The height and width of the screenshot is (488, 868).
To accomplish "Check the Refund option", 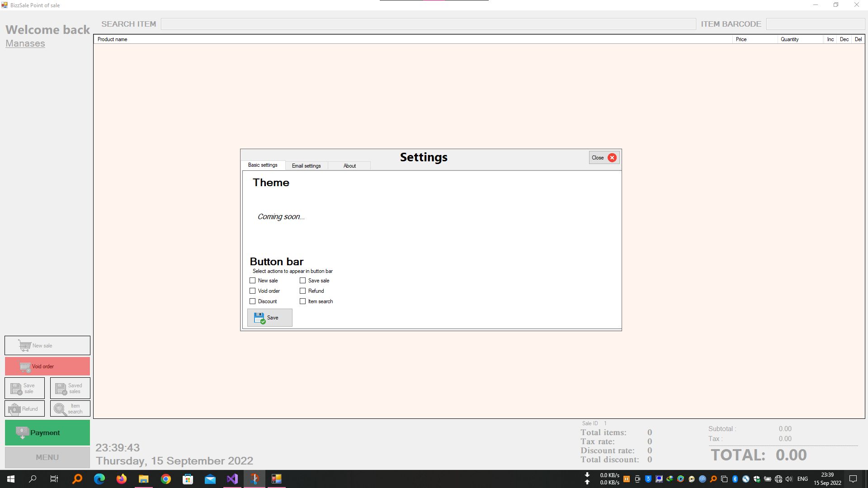I will [303, 291].
